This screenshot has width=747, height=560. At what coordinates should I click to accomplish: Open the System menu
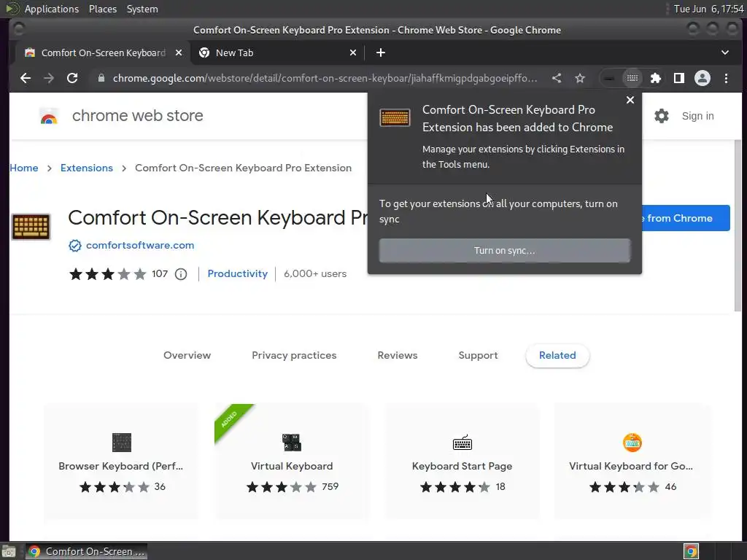click(x=142, y=9)
